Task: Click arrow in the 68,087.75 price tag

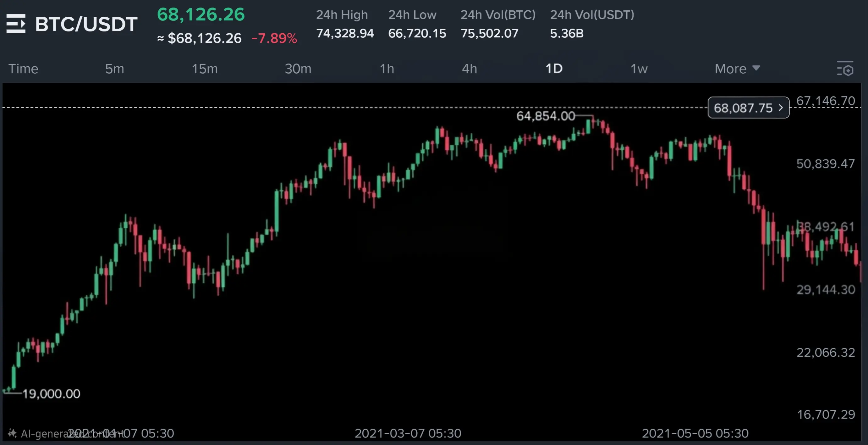Action: tap(781, 108)
